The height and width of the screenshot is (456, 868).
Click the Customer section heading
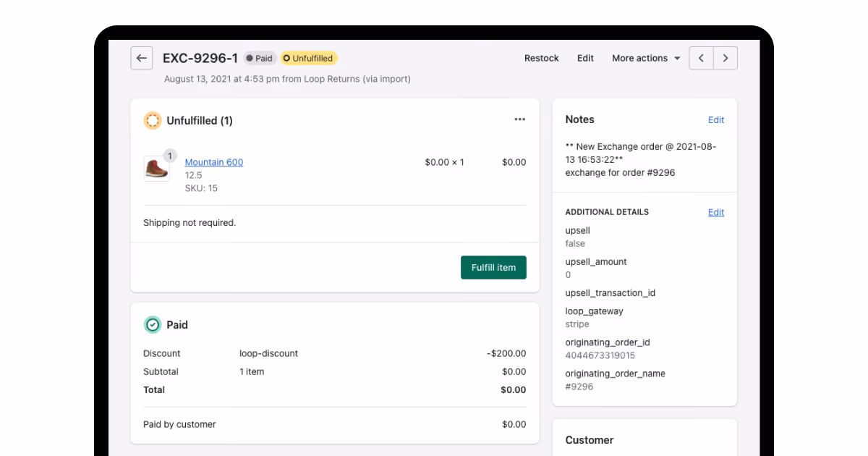coord(590,440)
